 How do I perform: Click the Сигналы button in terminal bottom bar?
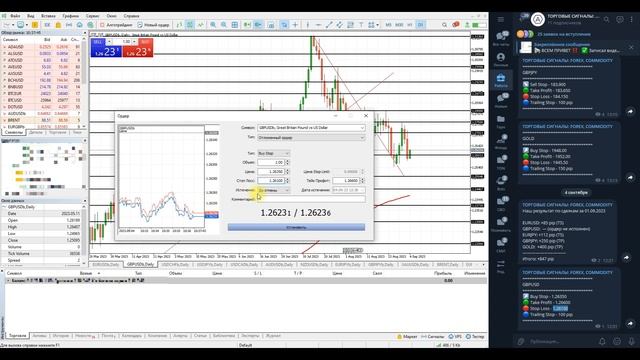coord(433,337)
